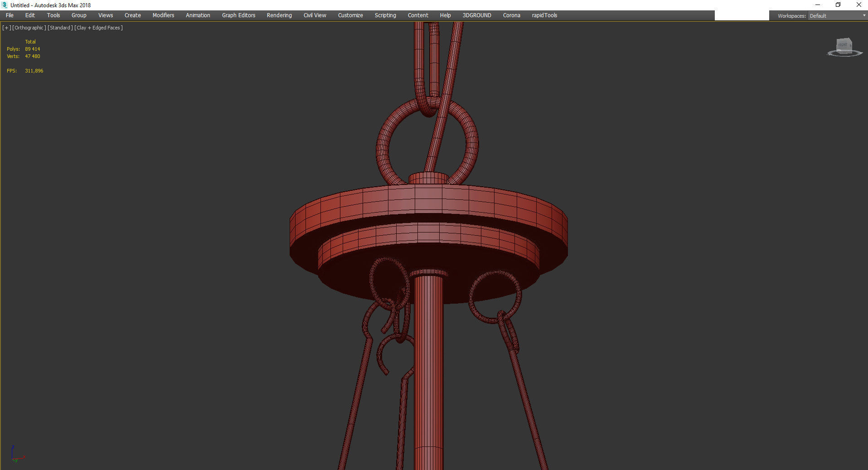Open the Civil View menu
The width and height of the screenshot is (868, 470).
click(315, 15)
